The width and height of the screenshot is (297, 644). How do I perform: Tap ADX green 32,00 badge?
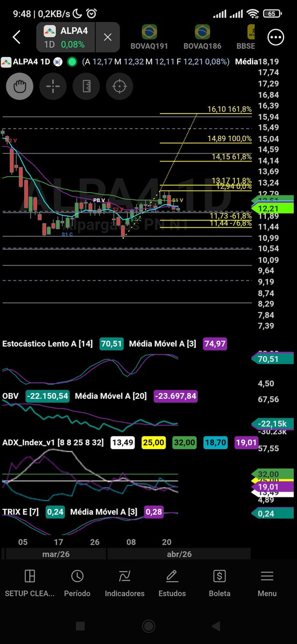(185, 442)
